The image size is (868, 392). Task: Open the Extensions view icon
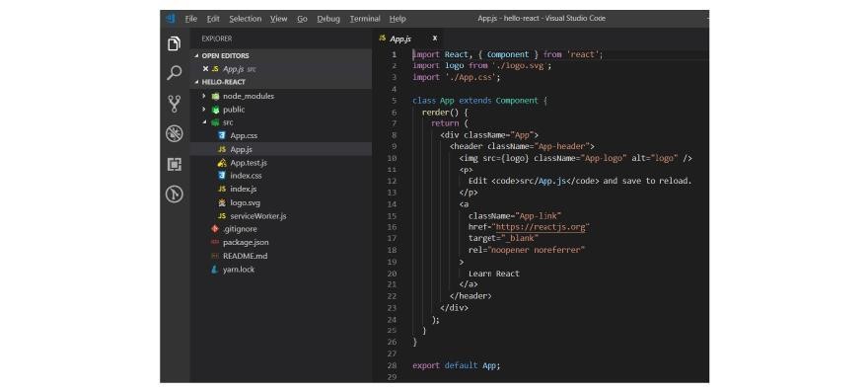(x=175, y=164)
